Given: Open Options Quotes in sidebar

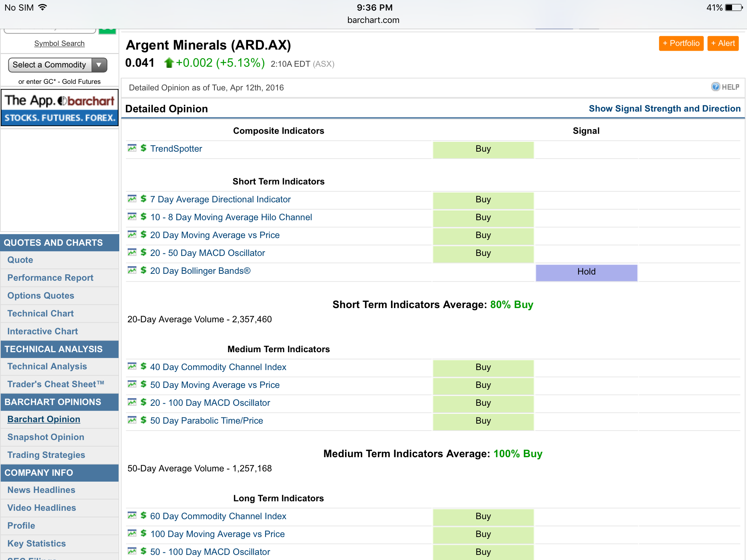Looking at the screenshot, I should pyautogui.click(x=41, y=296).
